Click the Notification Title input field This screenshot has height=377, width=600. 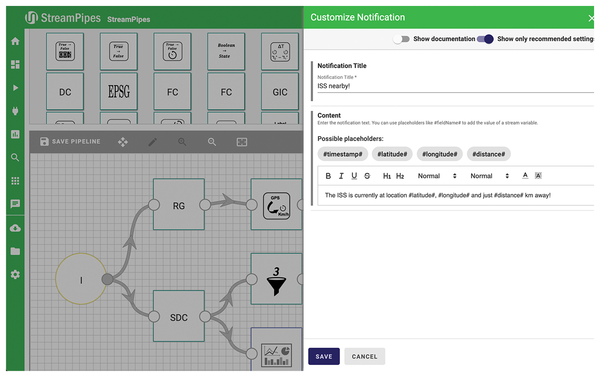(x=455, y=86)
